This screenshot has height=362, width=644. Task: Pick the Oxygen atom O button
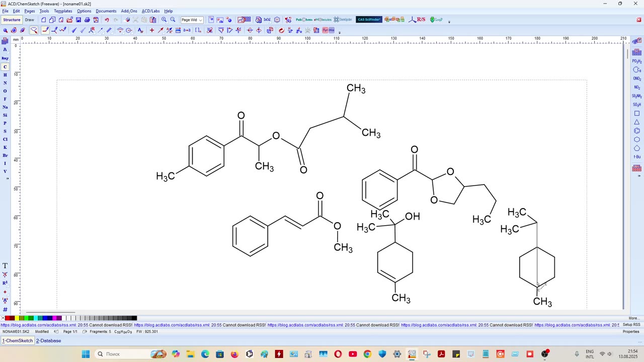coord(5,91)
